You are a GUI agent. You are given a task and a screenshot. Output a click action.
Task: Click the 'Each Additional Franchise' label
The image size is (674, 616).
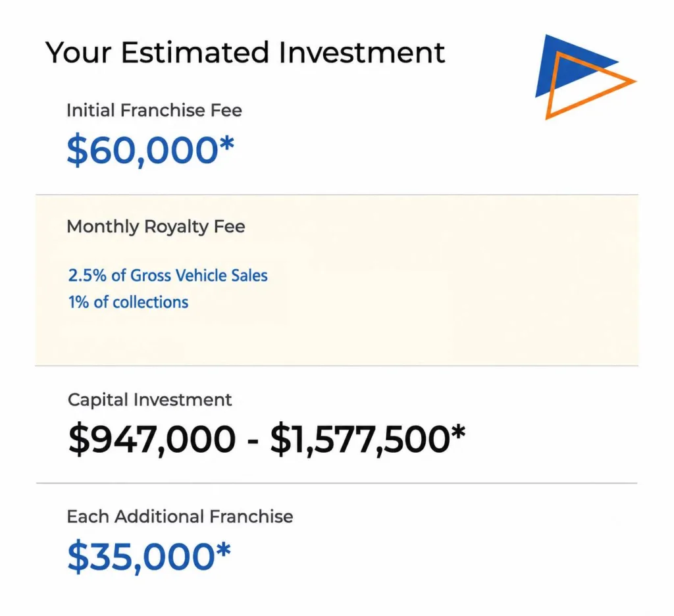[x=180, y=517]
